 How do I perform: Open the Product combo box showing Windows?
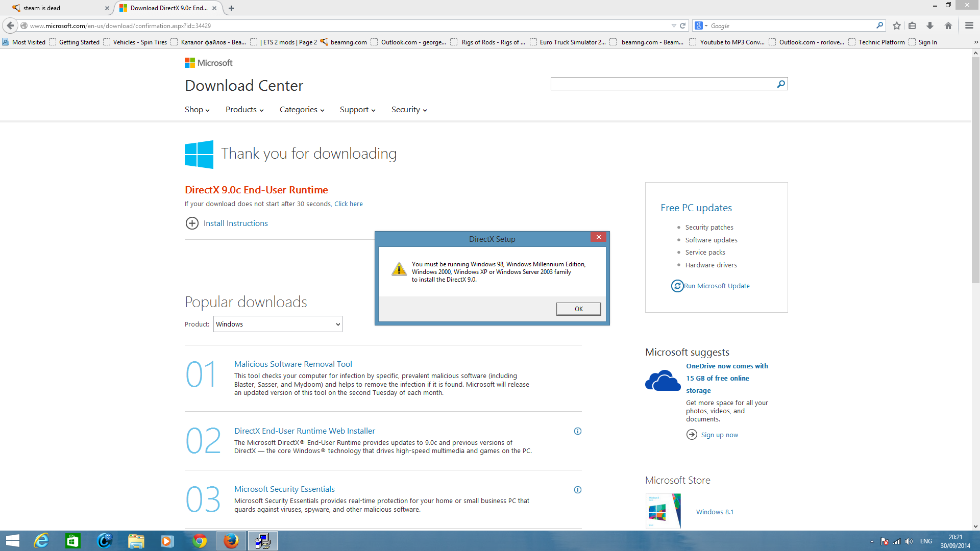click(278, 324)
